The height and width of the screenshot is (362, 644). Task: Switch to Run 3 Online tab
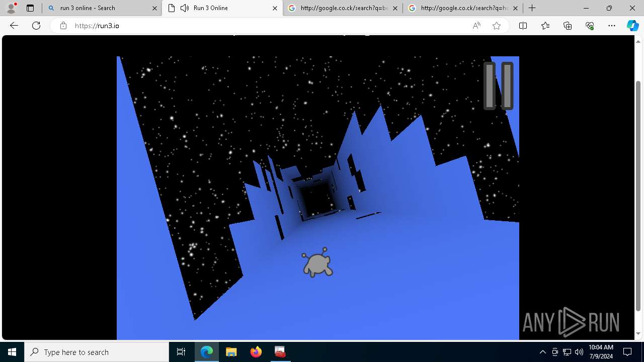222,8
